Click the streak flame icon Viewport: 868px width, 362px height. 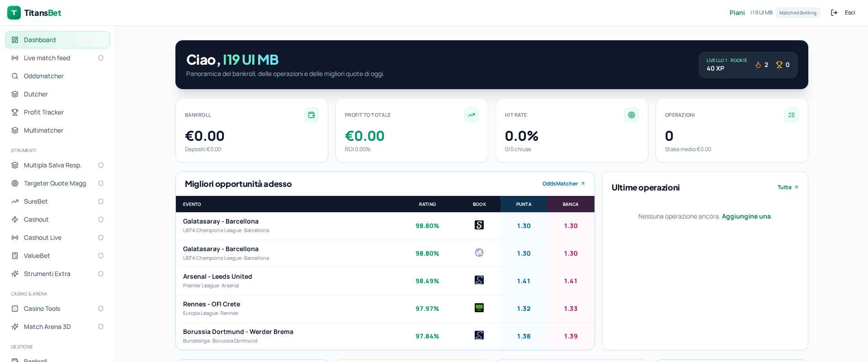pos(758,65)
